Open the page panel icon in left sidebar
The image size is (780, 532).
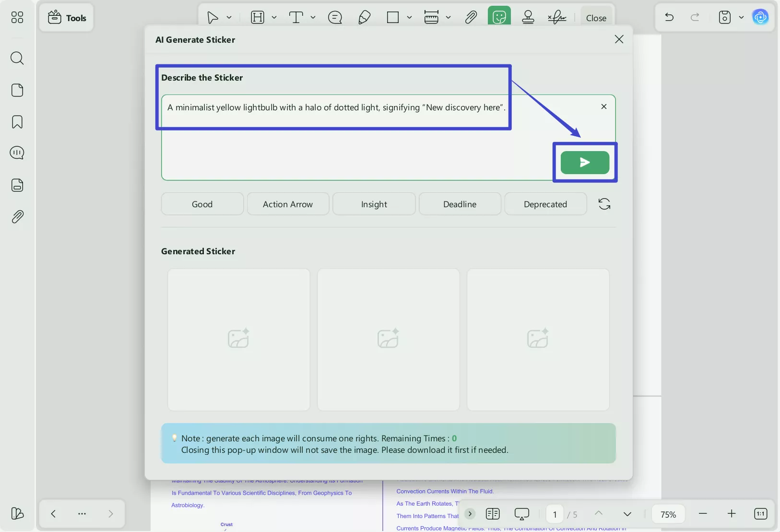tap(17, 90)
